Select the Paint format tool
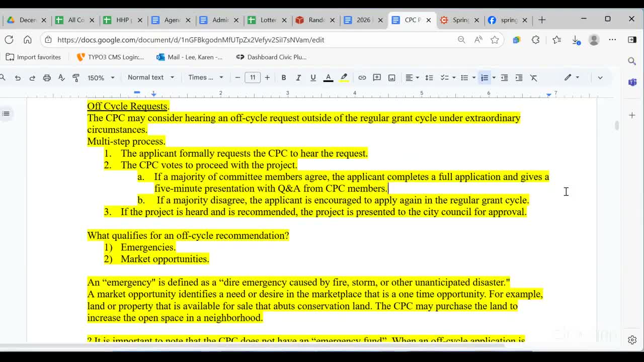Image resolution: width=644 pixels, height=362 pixels. click(x=75, y=77)
